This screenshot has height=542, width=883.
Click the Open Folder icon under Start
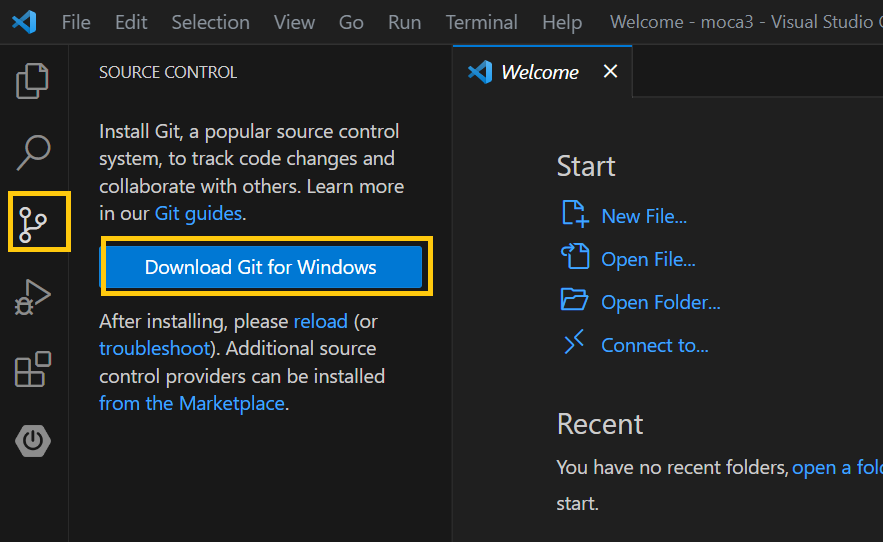click(x=574, y=299)
